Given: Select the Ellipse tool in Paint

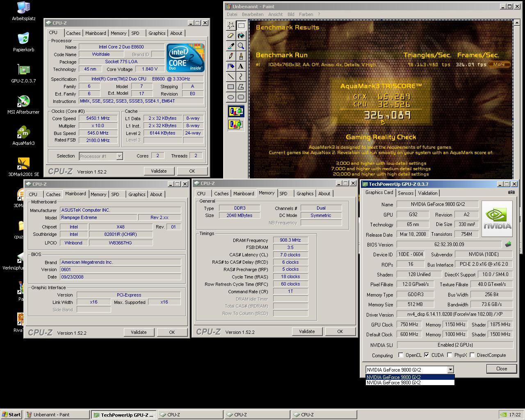Looking at the screenshot, I should [231, 97].
